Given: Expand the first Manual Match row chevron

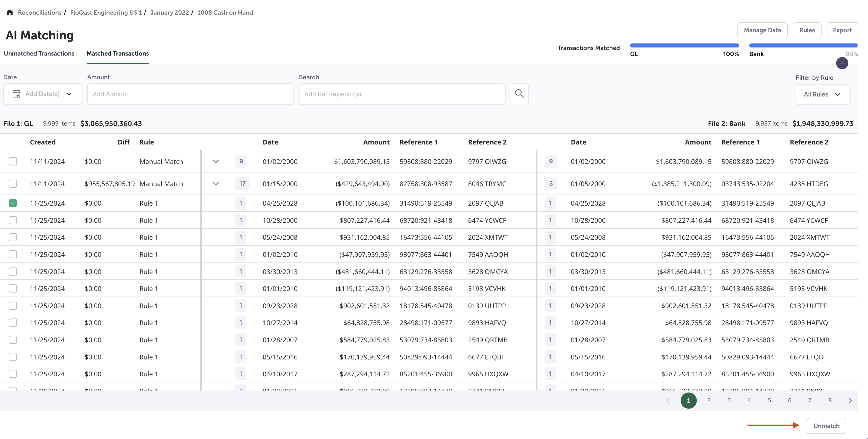Looking at the screenshot, I should click(216, 161).
